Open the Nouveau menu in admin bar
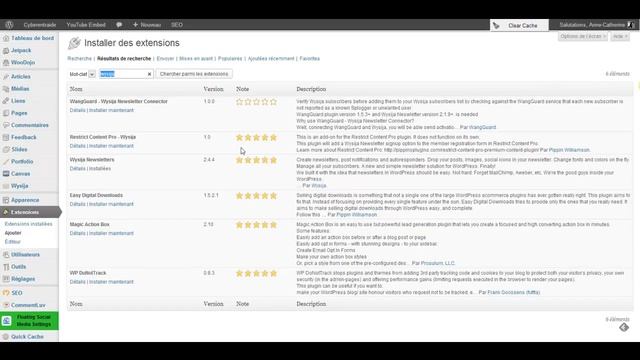The height and width of the screenshot is (360, 640). (x=147, y=25)
